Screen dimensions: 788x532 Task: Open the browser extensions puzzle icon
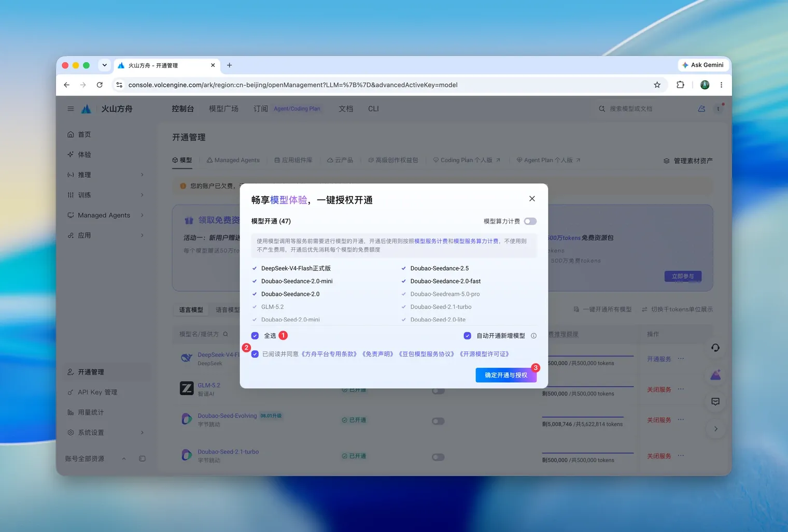point(680,85)
